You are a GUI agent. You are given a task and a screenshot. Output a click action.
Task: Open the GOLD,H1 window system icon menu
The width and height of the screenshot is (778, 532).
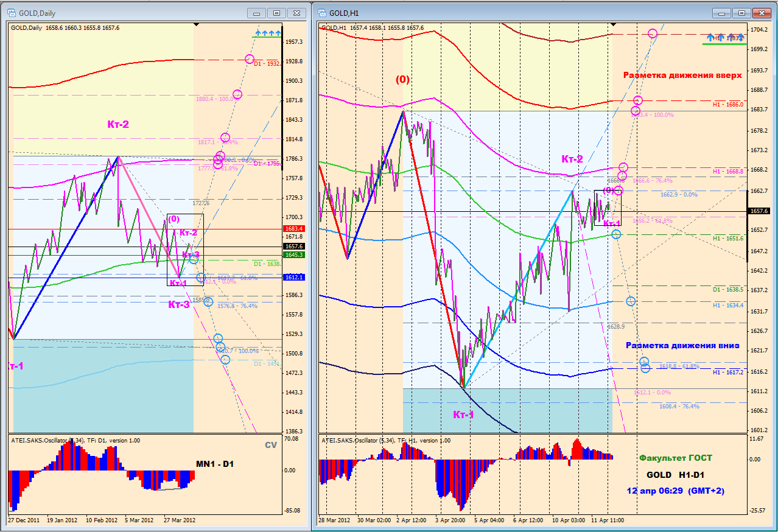(321, 12)
